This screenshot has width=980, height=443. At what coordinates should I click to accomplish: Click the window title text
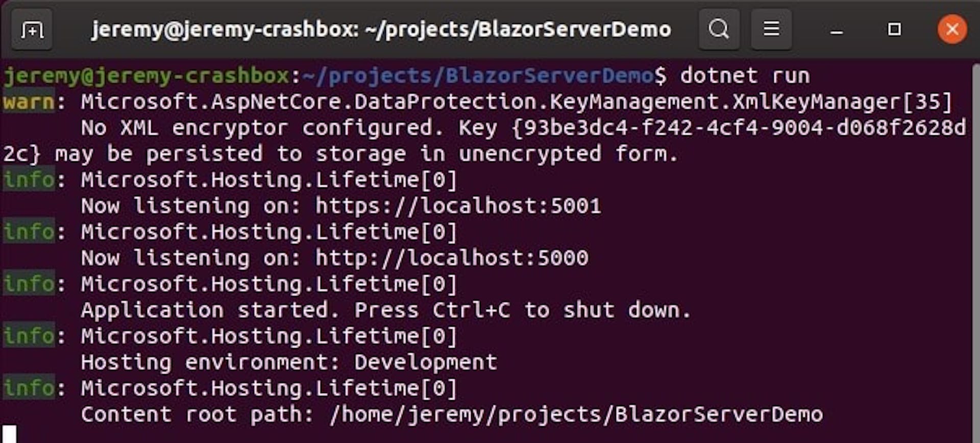coord(381,30)
